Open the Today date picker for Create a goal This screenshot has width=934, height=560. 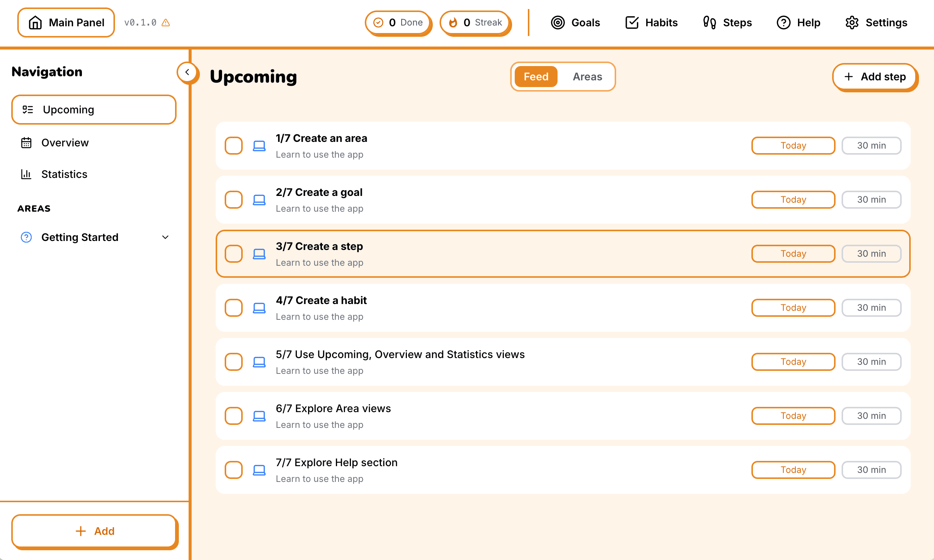(x=793, y=200)
